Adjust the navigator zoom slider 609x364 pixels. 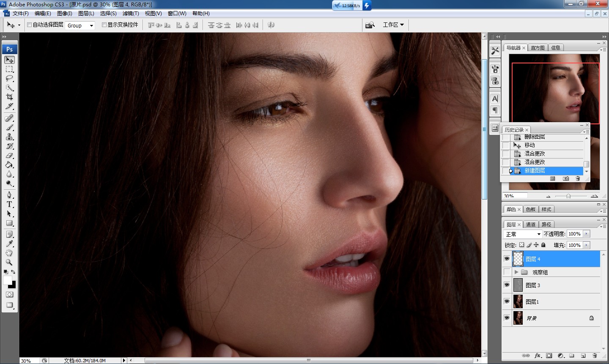tap(568, 196)
